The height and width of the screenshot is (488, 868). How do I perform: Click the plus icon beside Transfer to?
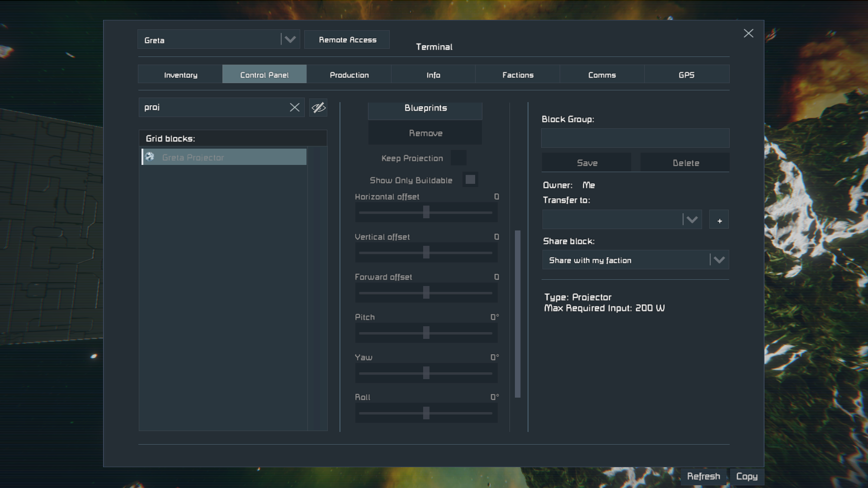pos(719,220)
